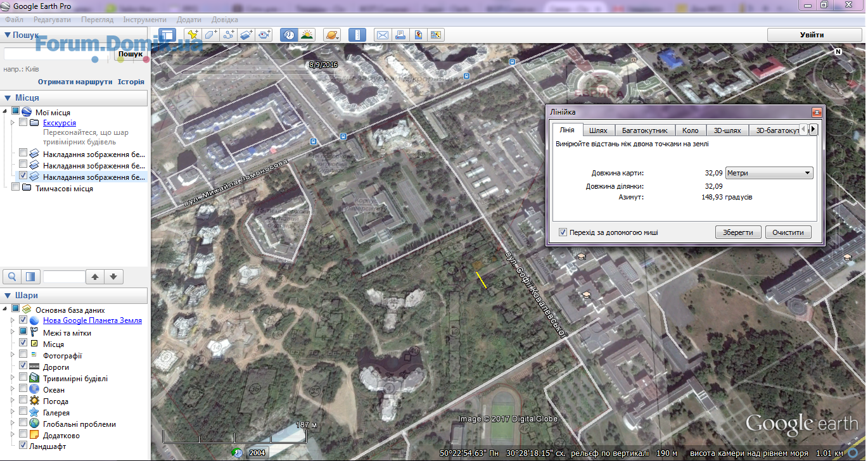Collapse the Мої місця tree node
The height and width of the screenshot is (461, 868).
[6, 112]
